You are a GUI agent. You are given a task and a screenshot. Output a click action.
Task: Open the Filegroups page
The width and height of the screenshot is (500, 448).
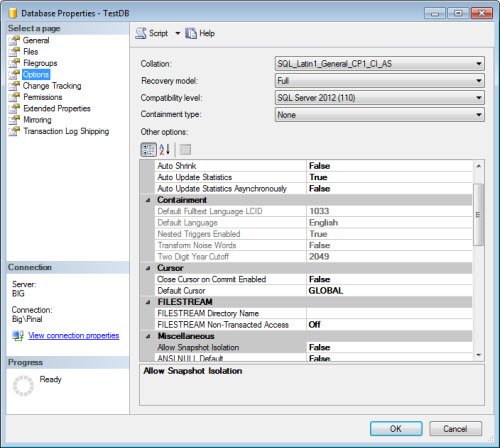[x=40, y=63]
